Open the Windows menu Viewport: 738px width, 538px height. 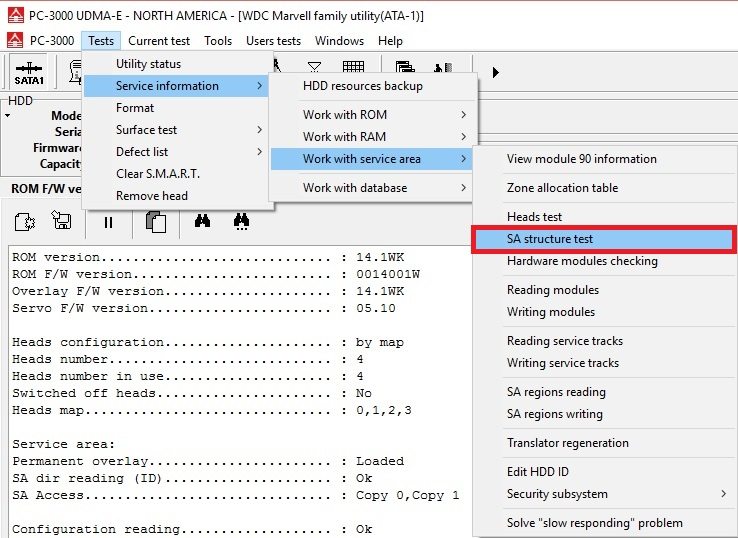tap(339, 41)
